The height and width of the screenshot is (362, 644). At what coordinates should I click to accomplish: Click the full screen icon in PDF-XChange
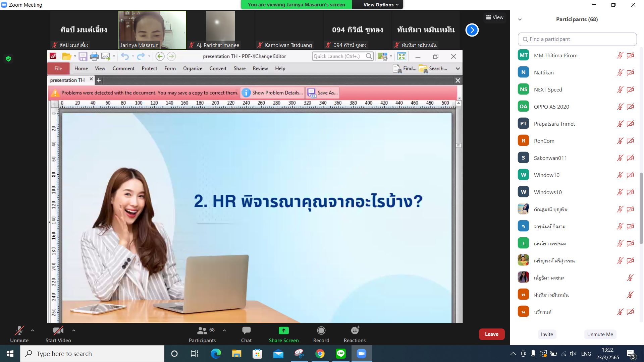[x=401, y=56]
